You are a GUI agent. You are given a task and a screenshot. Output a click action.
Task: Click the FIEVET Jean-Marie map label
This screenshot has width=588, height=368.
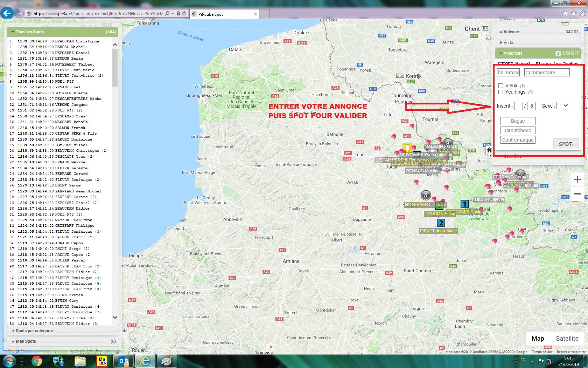click(x=438, y=231)
